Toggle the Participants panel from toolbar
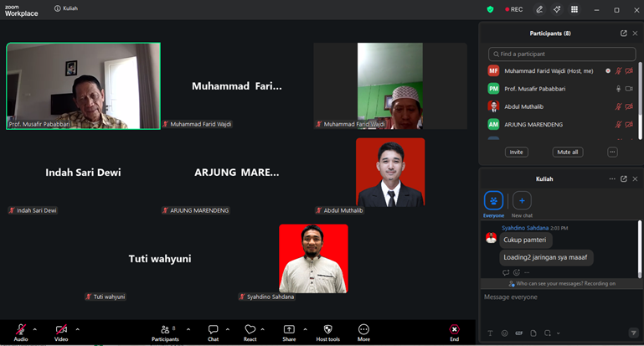 pyautogui.click(x=165, y=333)
